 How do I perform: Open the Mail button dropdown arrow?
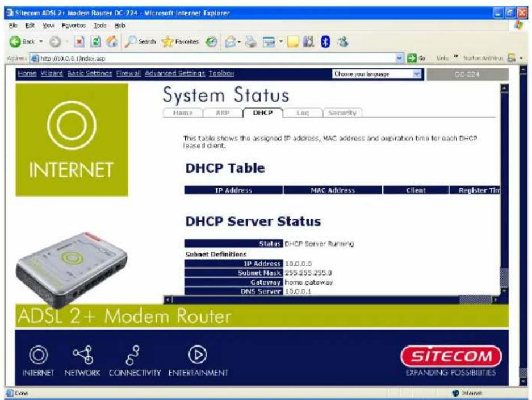point(239,42)
